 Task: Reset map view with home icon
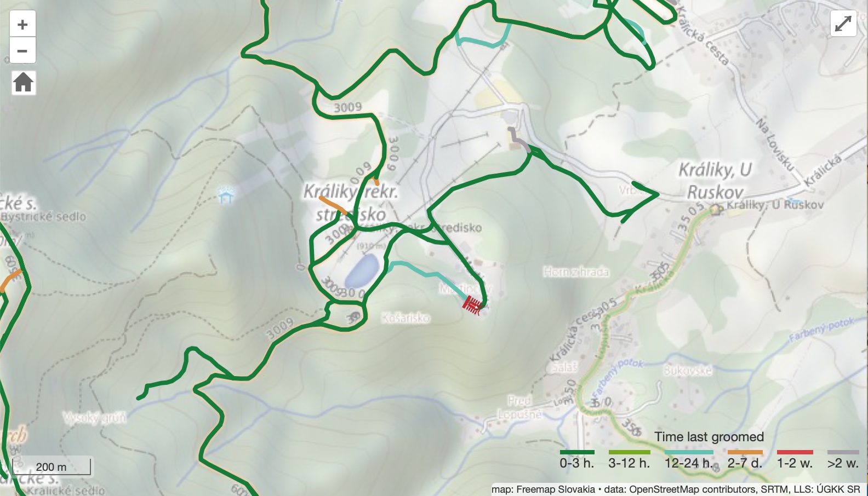click(x=24, y=83)
